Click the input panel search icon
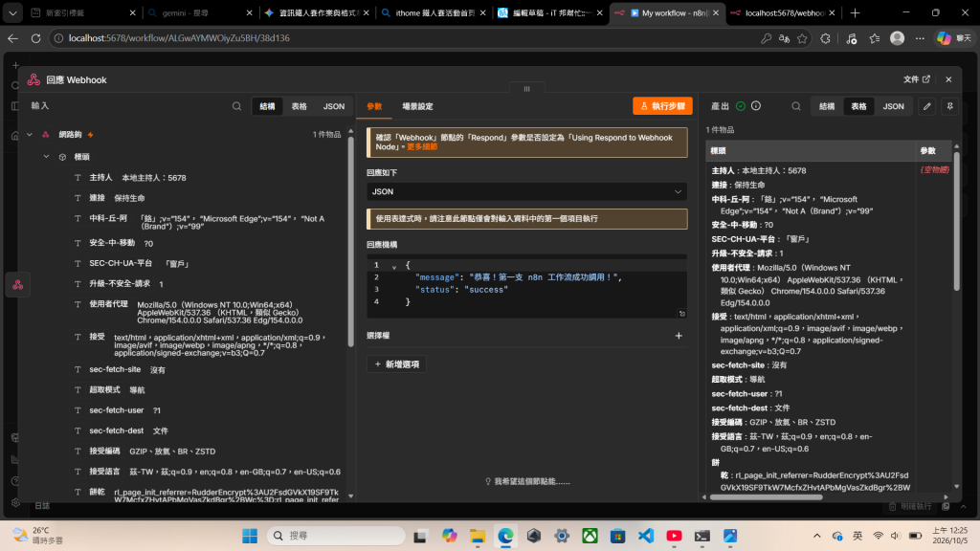 [x=236, y=106]
